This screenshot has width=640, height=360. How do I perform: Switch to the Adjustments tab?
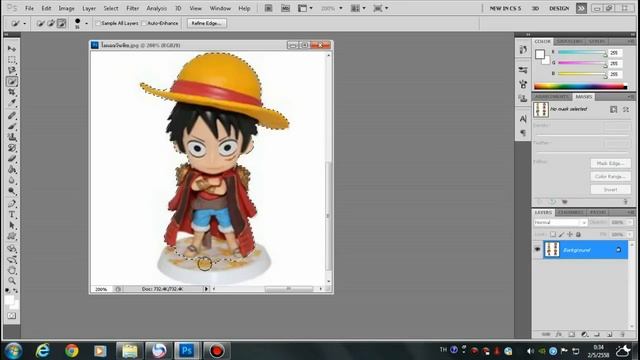coord(552,97)
